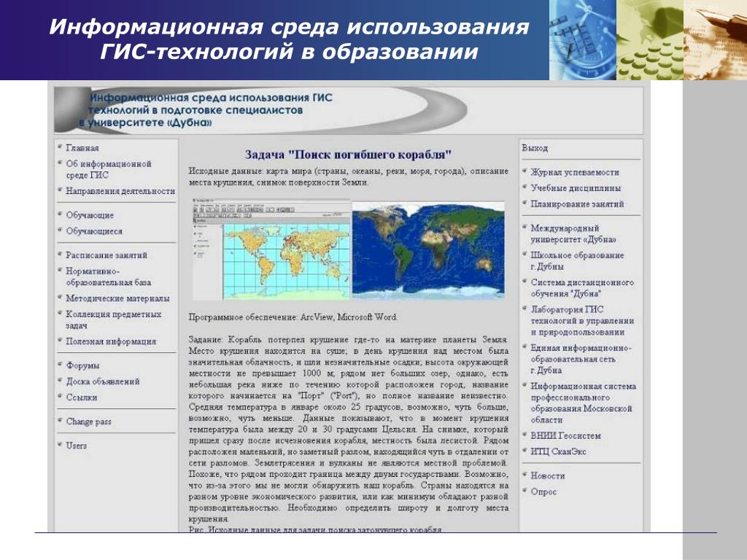Click the satellite Earth surface image
The width and height of the screenshot is (747, 560).
click(x=428, y=249)
